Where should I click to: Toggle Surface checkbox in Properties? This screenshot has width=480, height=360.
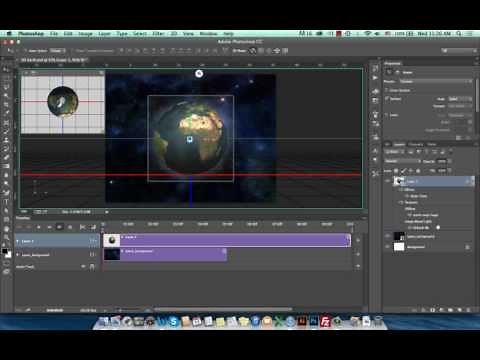point(387,99)
